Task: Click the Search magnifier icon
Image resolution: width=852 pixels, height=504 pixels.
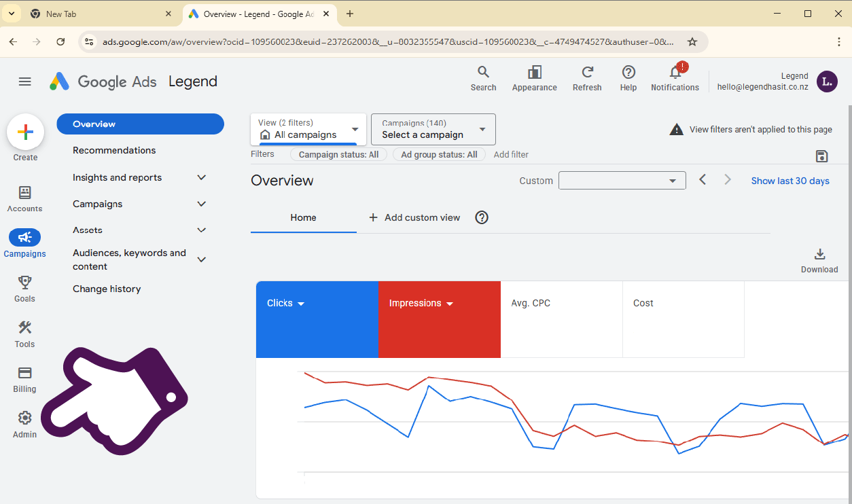Action: [x=483, y=72]
